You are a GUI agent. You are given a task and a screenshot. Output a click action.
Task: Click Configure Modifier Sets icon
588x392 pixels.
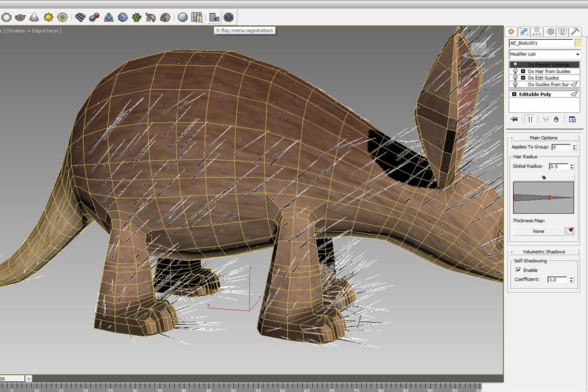(572, 119)
